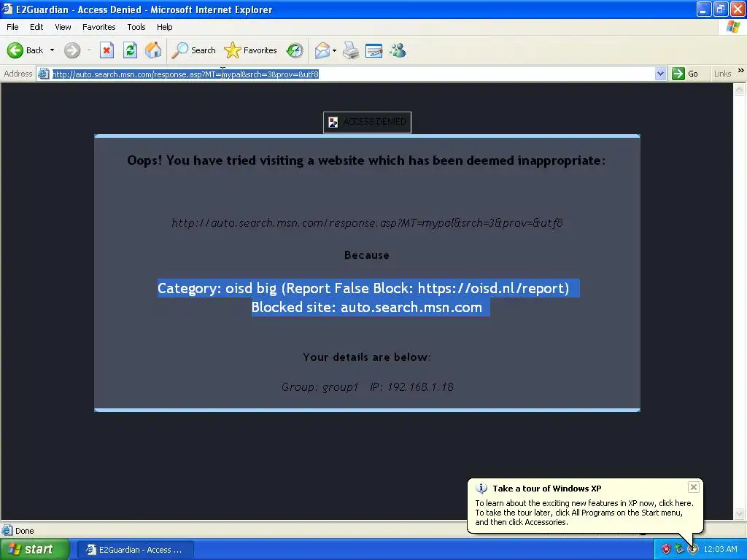
Task: Minimize the Internet Explorer window
Action: pyautogui.click(x=704, y=9)
